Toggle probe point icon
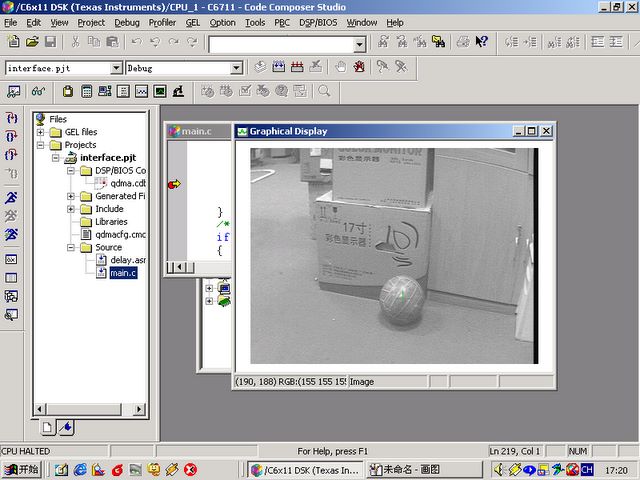 [382, 67]
